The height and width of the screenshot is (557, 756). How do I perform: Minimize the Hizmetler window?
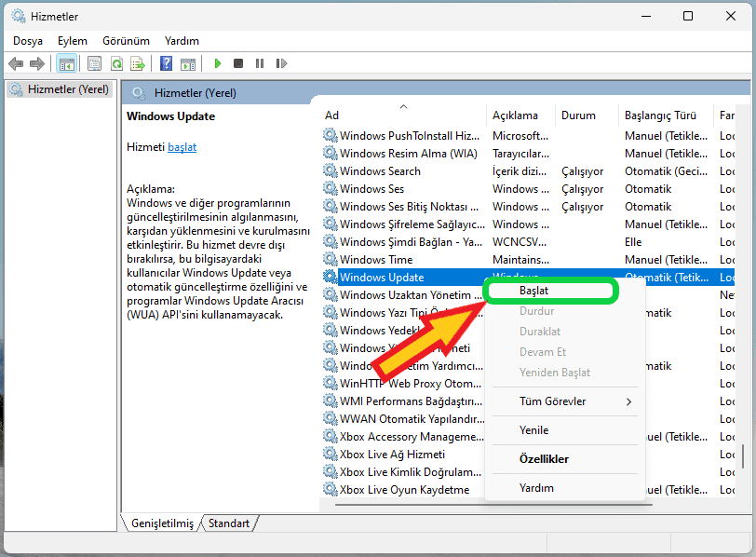[x=646, y=16]
